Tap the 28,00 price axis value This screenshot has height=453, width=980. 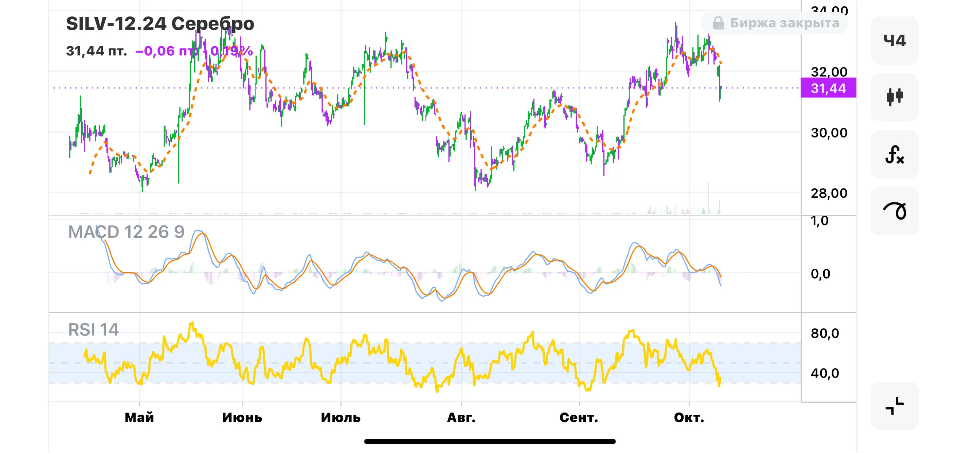pyautogui.click(x=829, y=193)
